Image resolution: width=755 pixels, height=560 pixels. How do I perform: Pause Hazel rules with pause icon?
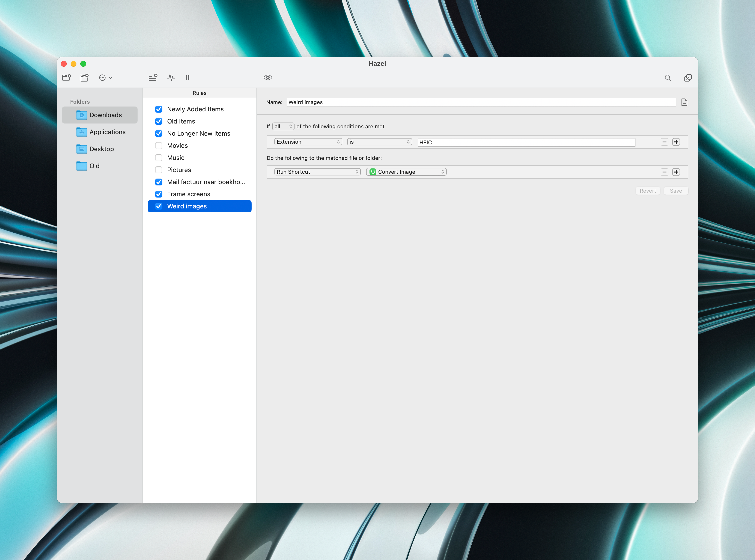[x=187, y=78]
